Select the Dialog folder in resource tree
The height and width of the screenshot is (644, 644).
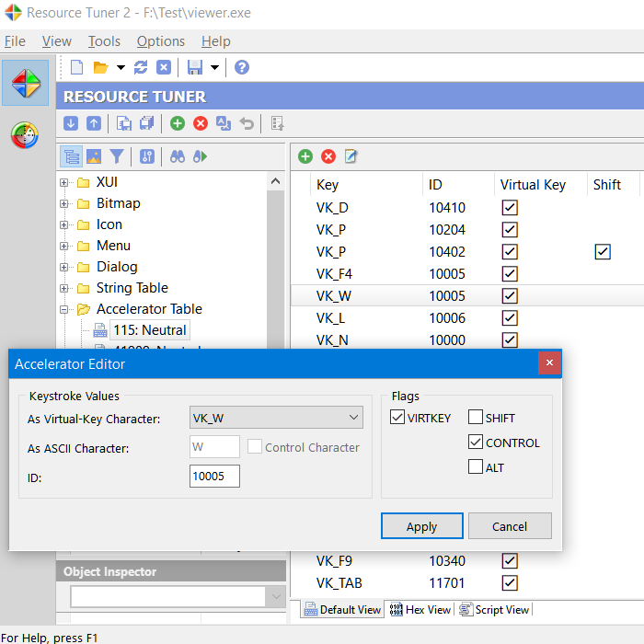[117, 267]
